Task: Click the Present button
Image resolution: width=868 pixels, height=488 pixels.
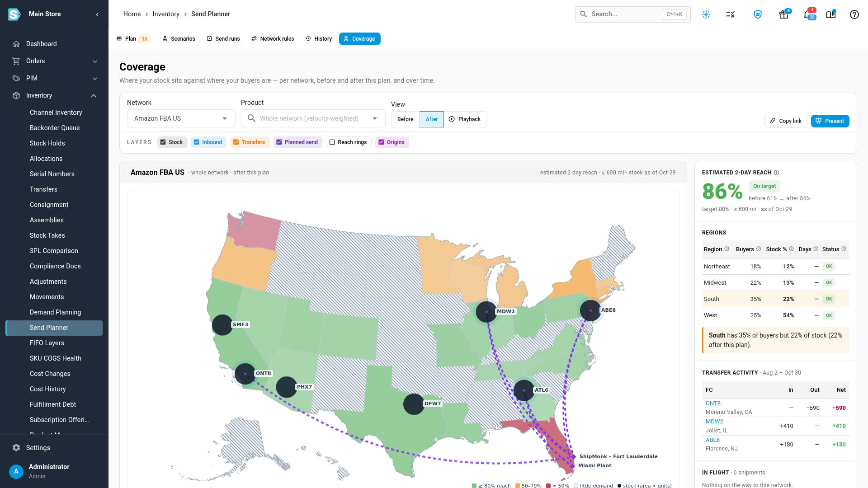Action: coord(830,121)
